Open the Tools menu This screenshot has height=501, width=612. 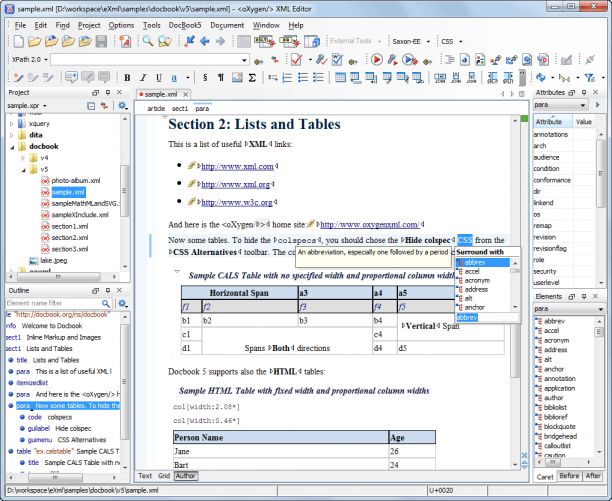pos(151,25)
